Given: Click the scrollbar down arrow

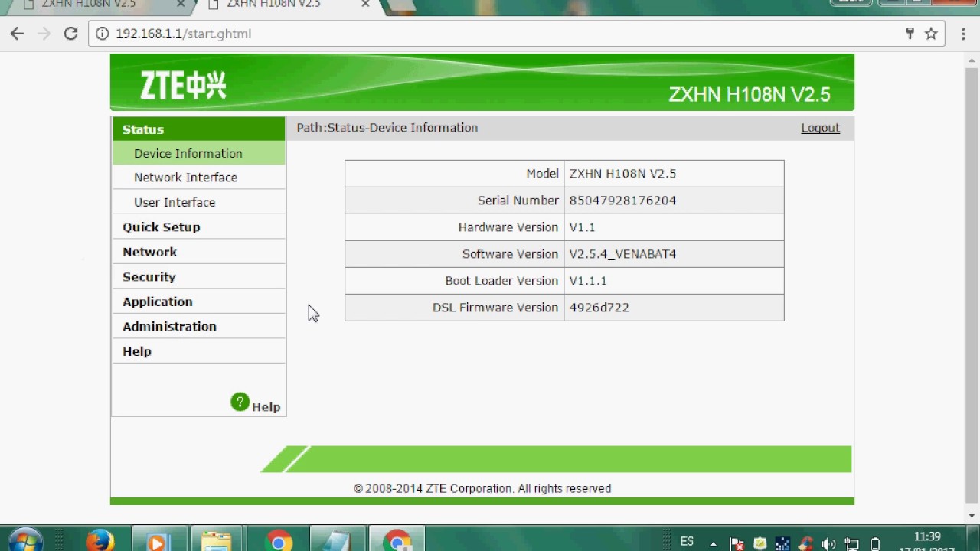Looking at the screenshot, I should tap(972, 516).
